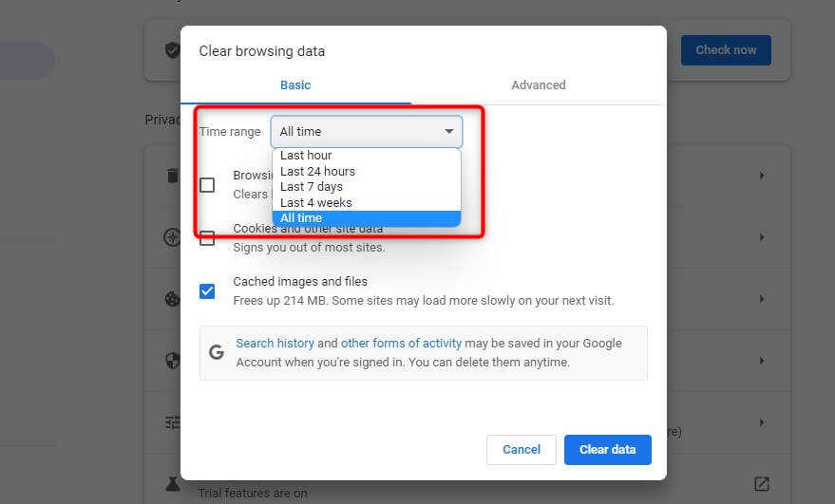Open the Search history link

(x=275, y=344)
